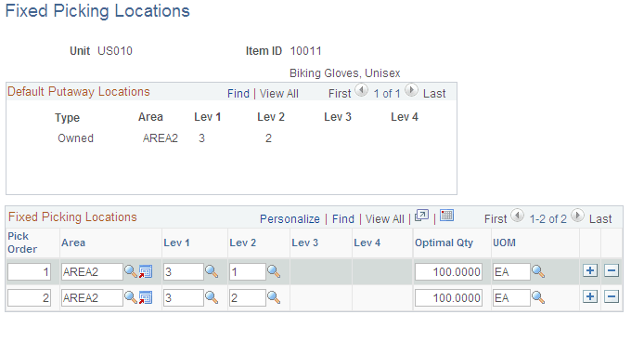Click Personalize in Fixed Picking Locations grid
This screenshot has height=341, width=644.
(x=290, y=219)
